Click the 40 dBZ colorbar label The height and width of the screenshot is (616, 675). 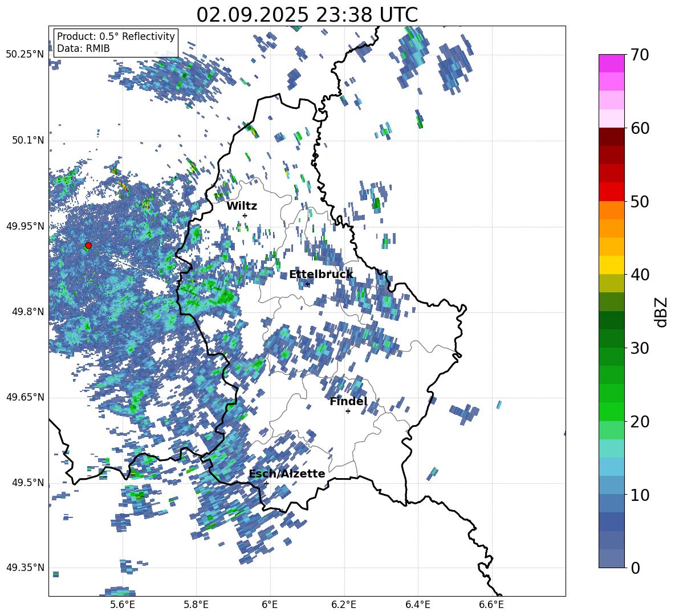click(x=639, y=275)
